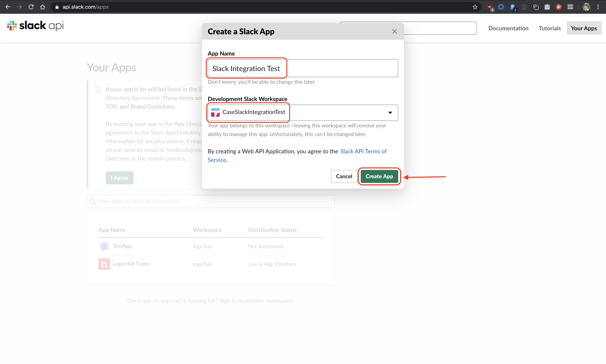This screenshot has width=606, height=364.
Task: Expand the Development Slack Workspace dropdown arrow
Action: 390,113
